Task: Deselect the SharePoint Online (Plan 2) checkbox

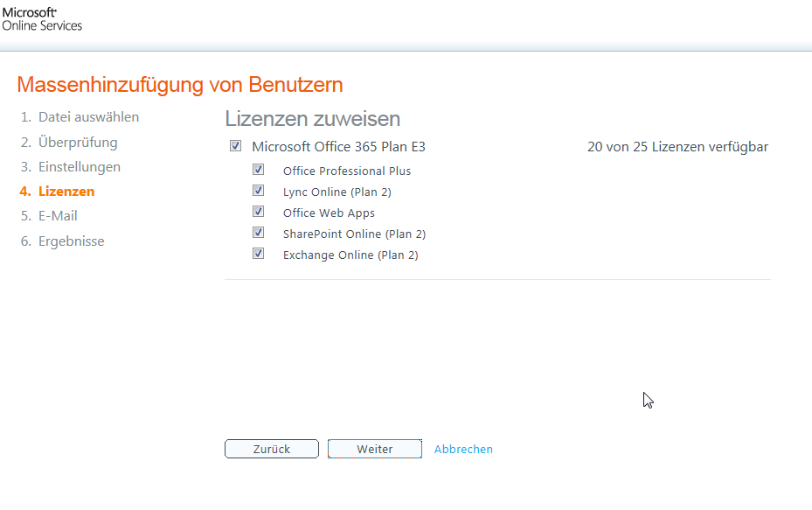Action: coord(258,233)
